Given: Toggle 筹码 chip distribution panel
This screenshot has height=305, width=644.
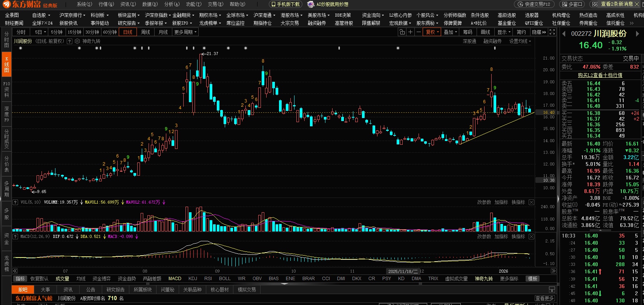Looking at the screenshot, I should click(x=468, y=32).
